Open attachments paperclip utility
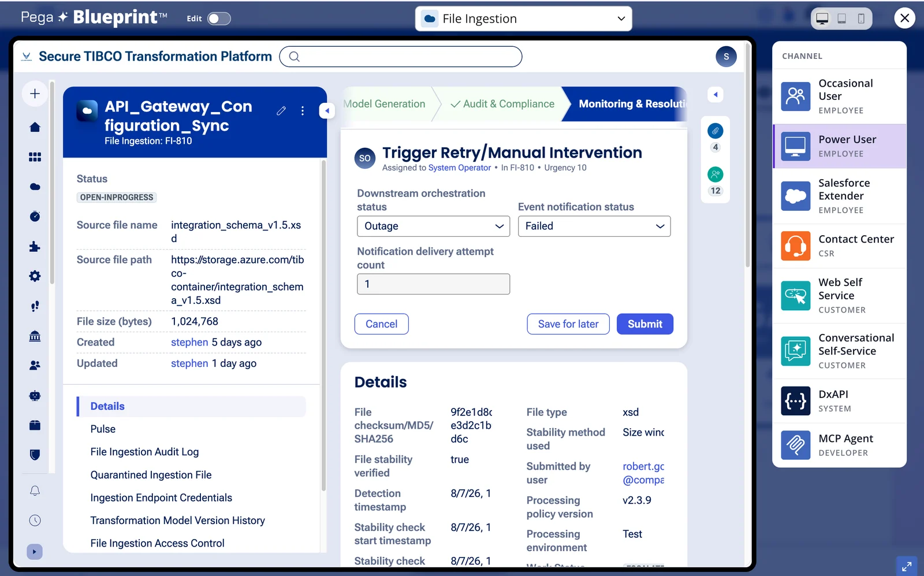This screenshot has height=576, width=924. [716, 131]
